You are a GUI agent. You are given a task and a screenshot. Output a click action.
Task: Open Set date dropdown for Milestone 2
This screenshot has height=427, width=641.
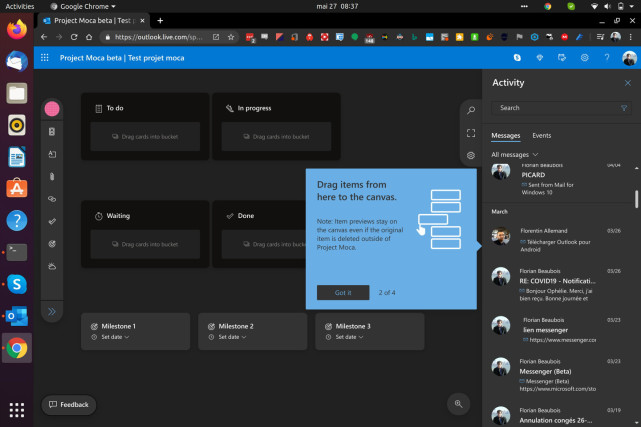[232, 337]
